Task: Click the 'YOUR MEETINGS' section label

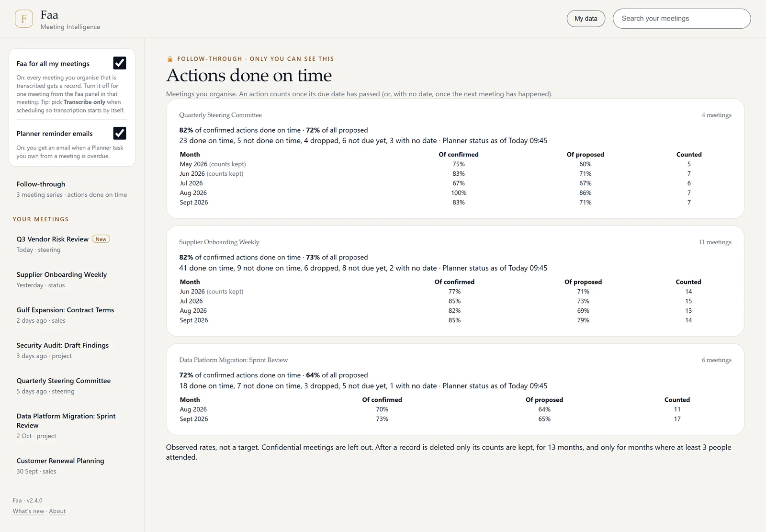Action: pyautogui.click(x=41, y=219)
